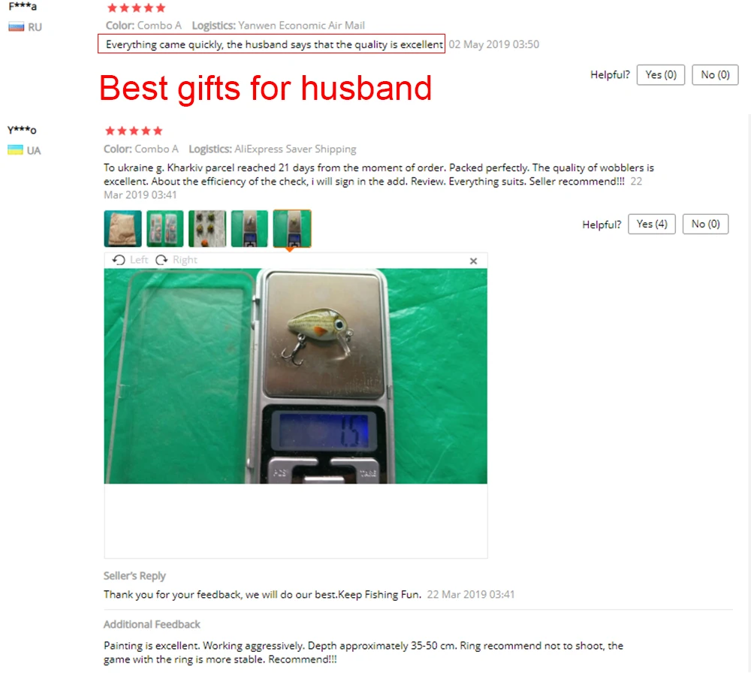This screenshot has height=700, width=751.
Task: Click the username Y***o
Action: pyautogui.click(x=22, y=130)
